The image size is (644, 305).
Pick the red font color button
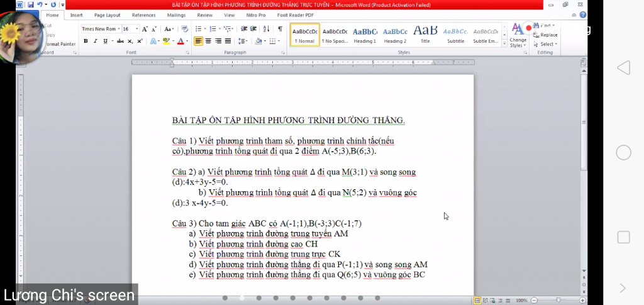point(180,41)
